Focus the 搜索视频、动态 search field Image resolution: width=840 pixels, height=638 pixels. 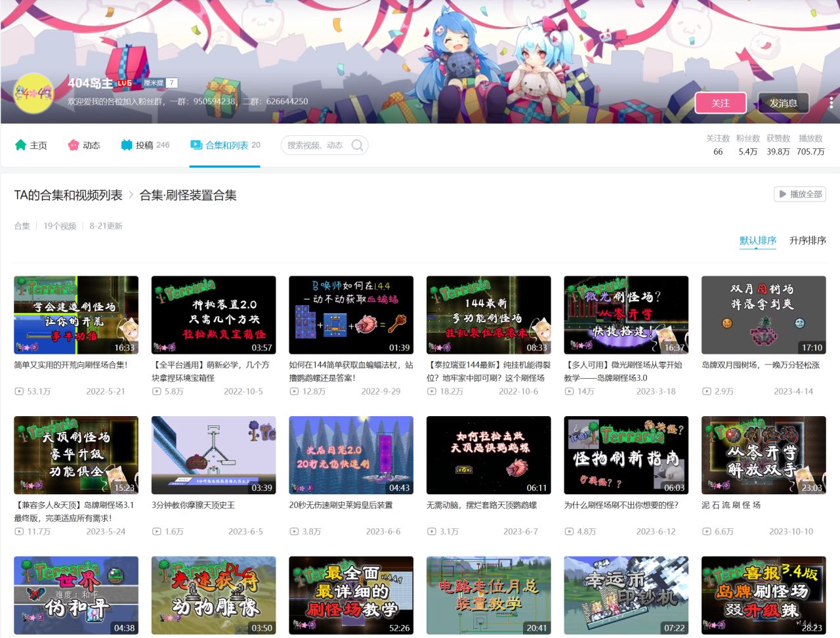(324, 145)
